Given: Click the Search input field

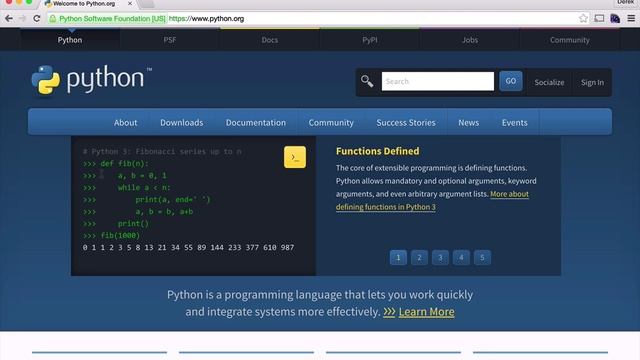Looking at the screenshot, I should tap(438, 81).
